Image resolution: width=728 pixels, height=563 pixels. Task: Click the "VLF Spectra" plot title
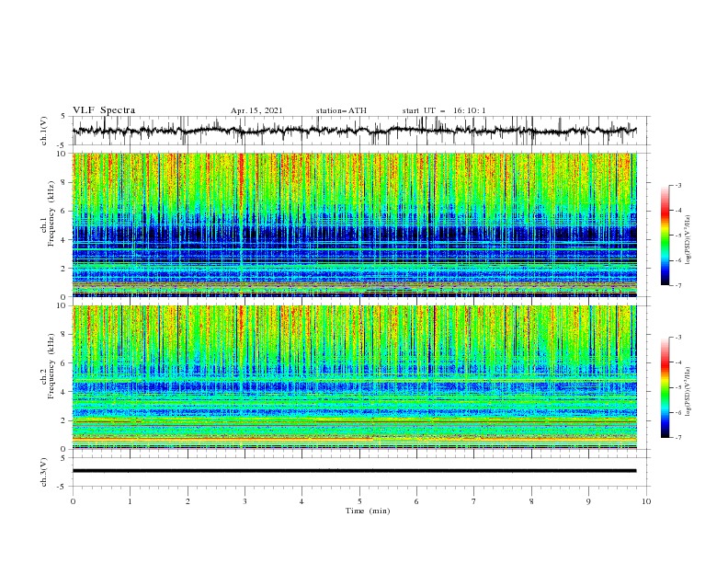pos(104,110)
